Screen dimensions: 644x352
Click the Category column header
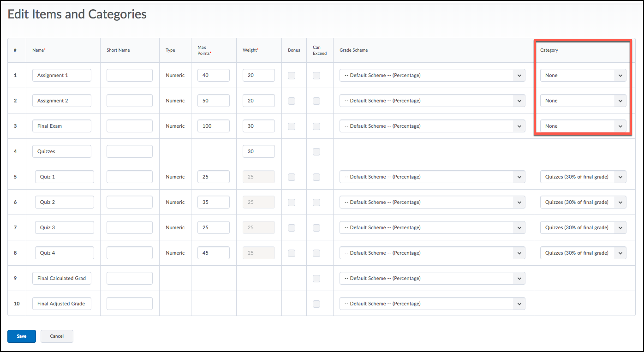click(x=549, y=50)
